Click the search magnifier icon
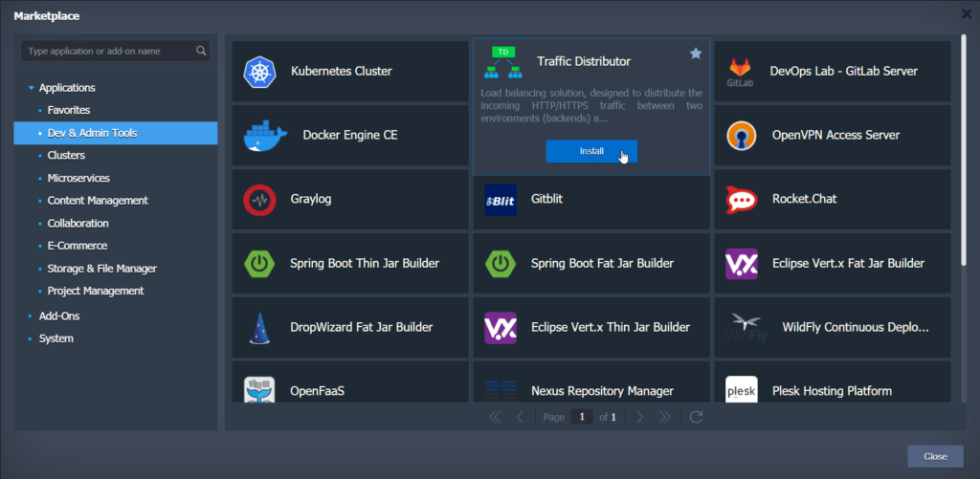 (201, 52)
